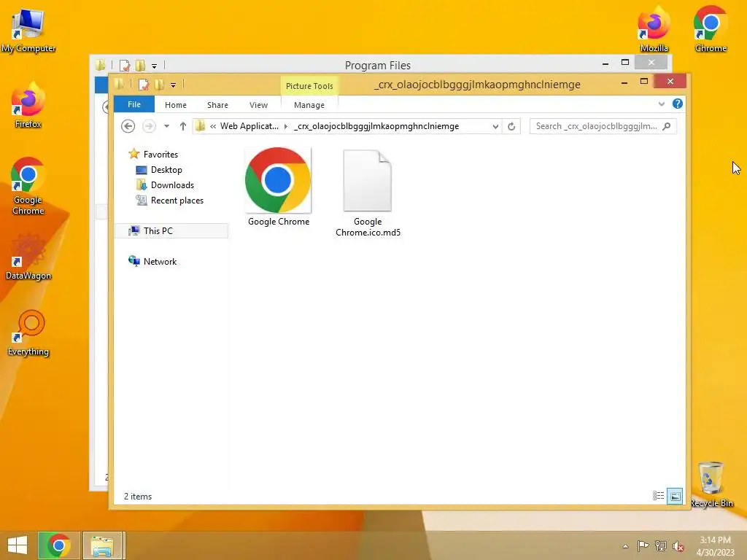Open the network tray icon
Screen dimensions: 747x560
[661, 545]
